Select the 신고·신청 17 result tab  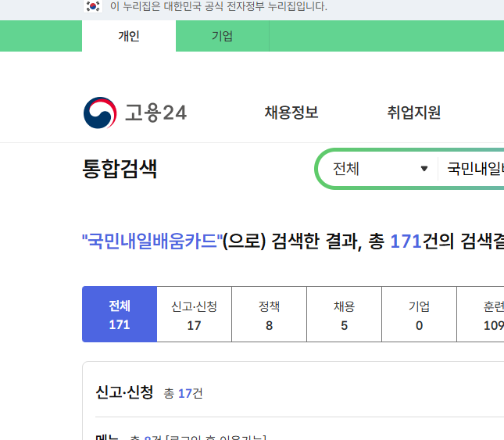click(194, 314)
